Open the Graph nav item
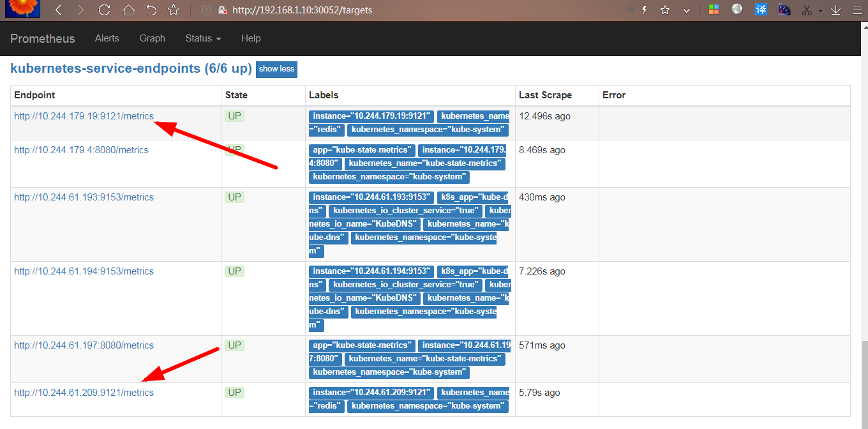Screen dimensions: 868x429 coord(153,38)
